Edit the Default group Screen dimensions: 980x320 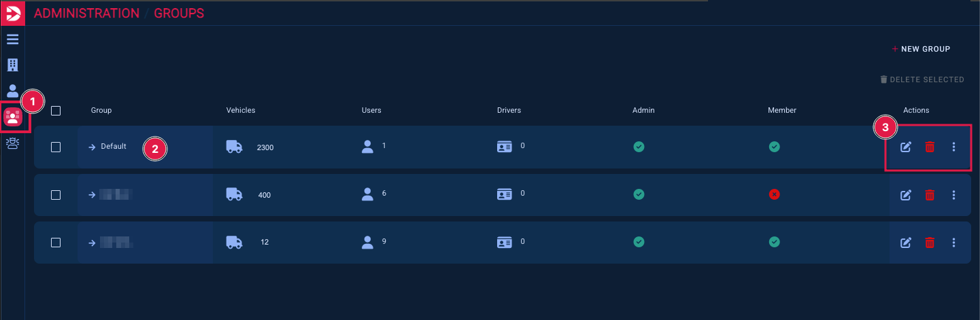pos(905,147)
